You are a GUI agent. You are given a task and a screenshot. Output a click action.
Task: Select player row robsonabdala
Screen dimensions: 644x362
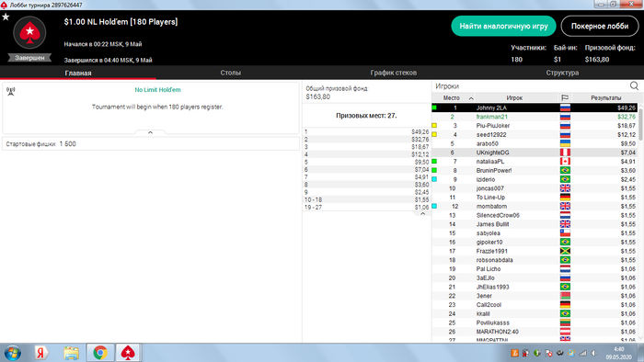tap(535, 260)
